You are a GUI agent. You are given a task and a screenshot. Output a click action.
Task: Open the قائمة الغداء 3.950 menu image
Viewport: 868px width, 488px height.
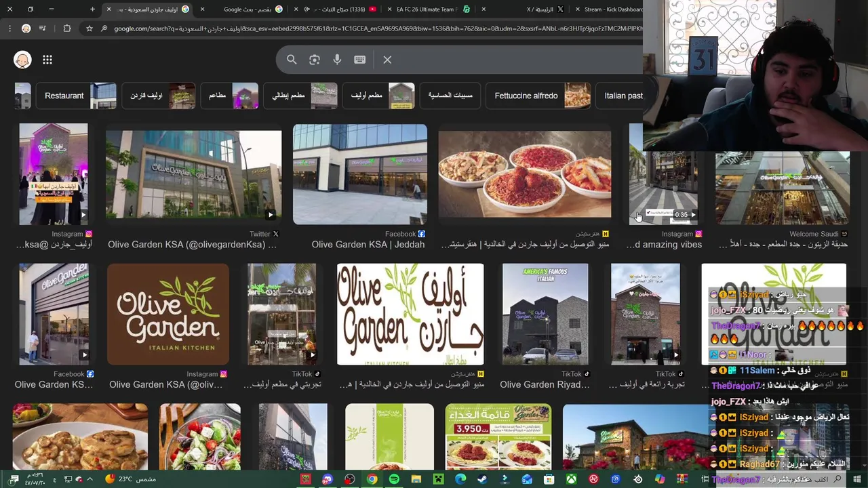point(498,437)
